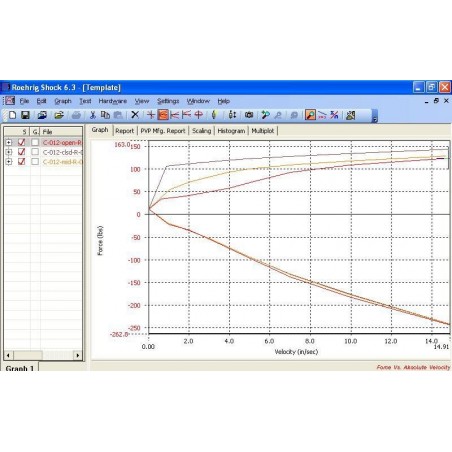
Task: Click the camera snapshot icon
Action: click(x=249, y=115)
